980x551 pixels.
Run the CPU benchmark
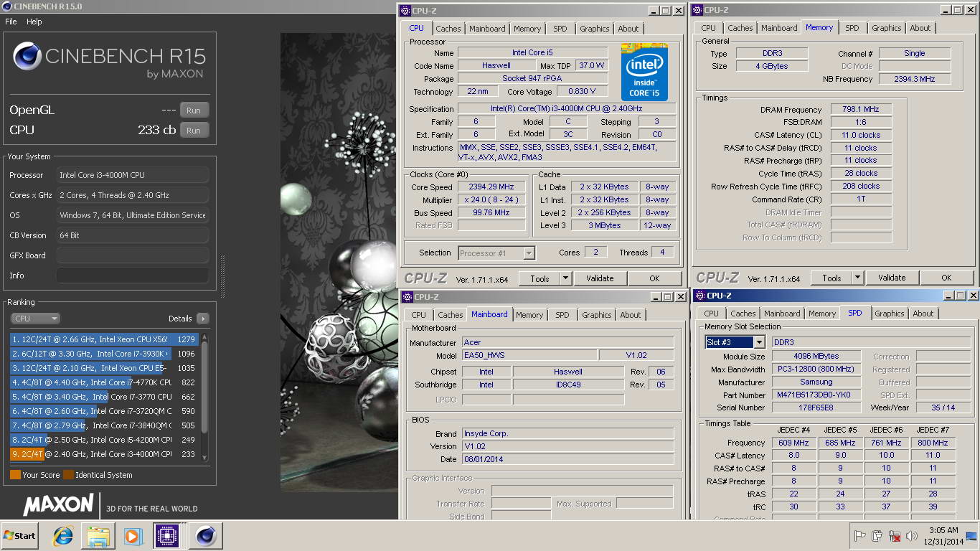click(x=194, y=131)
